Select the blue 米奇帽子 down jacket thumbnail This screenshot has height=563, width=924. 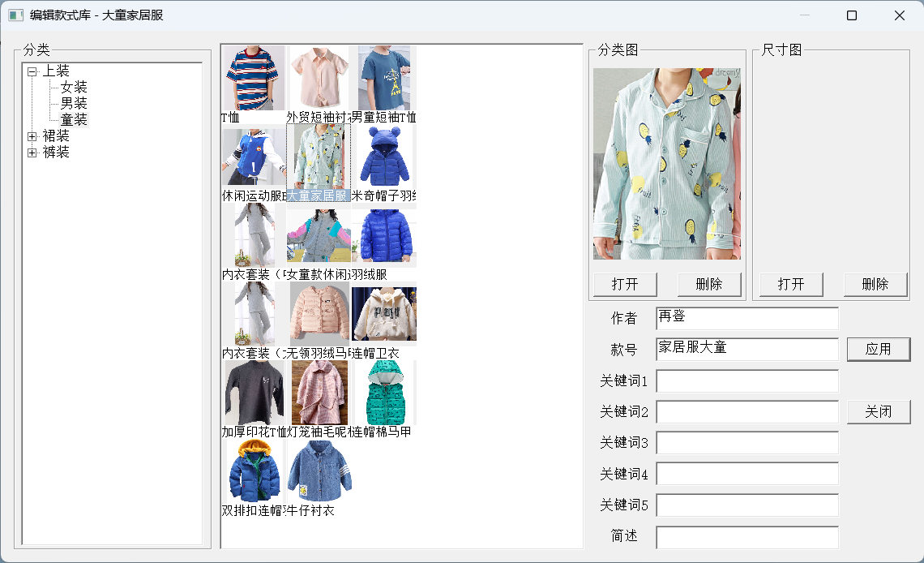pyautogui.click(x=384, y=156)
